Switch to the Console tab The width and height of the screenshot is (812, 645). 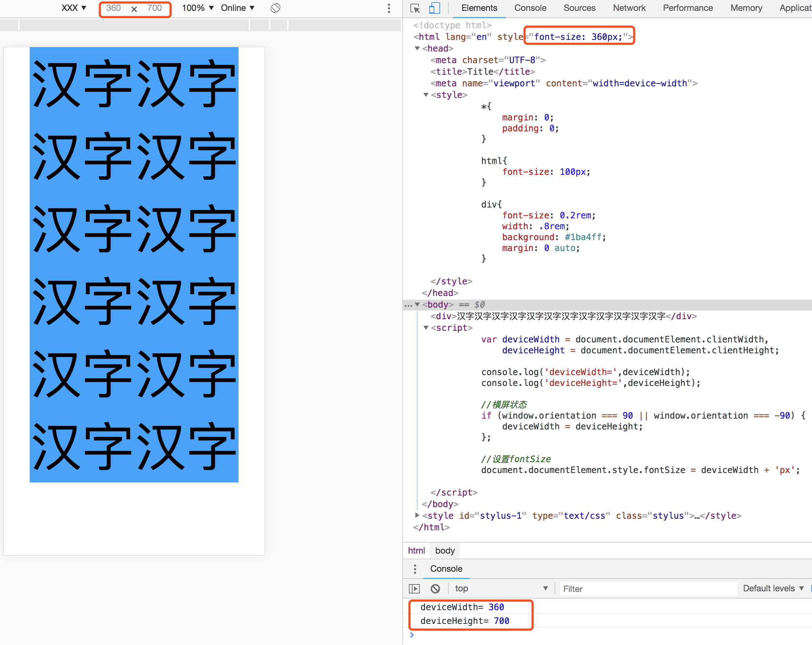tap(530, 8)
